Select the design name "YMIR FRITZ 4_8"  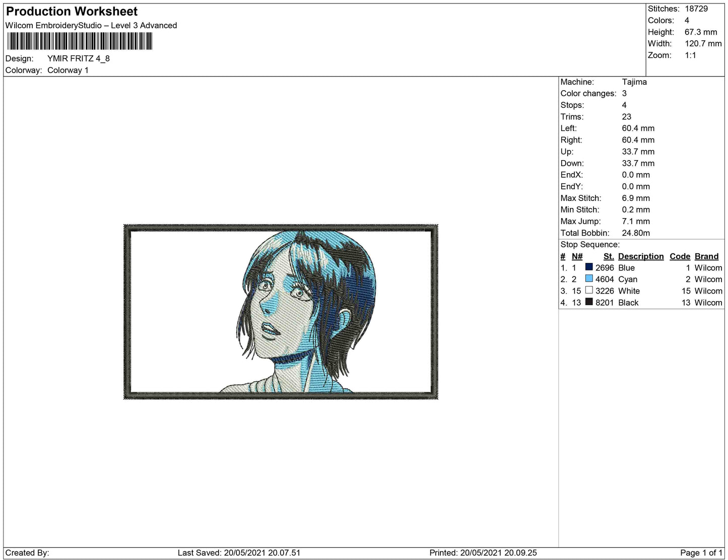coord(79,58)
